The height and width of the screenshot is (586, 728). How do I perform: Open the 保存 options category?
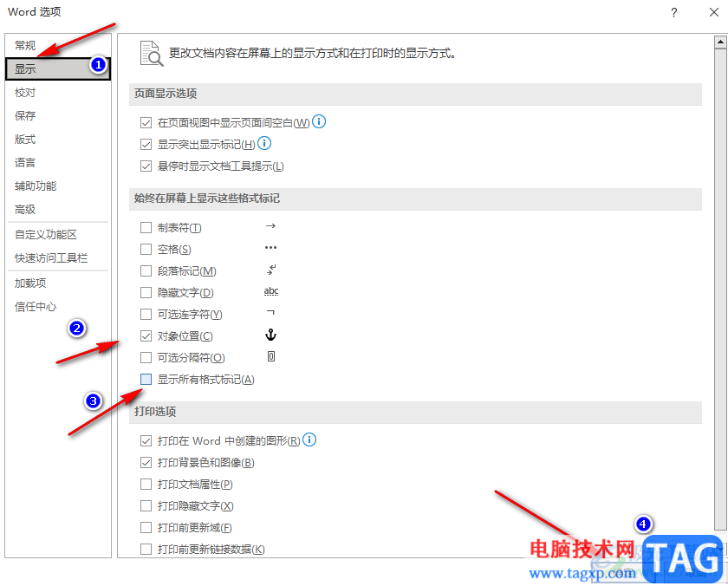[x=58, y=115]
